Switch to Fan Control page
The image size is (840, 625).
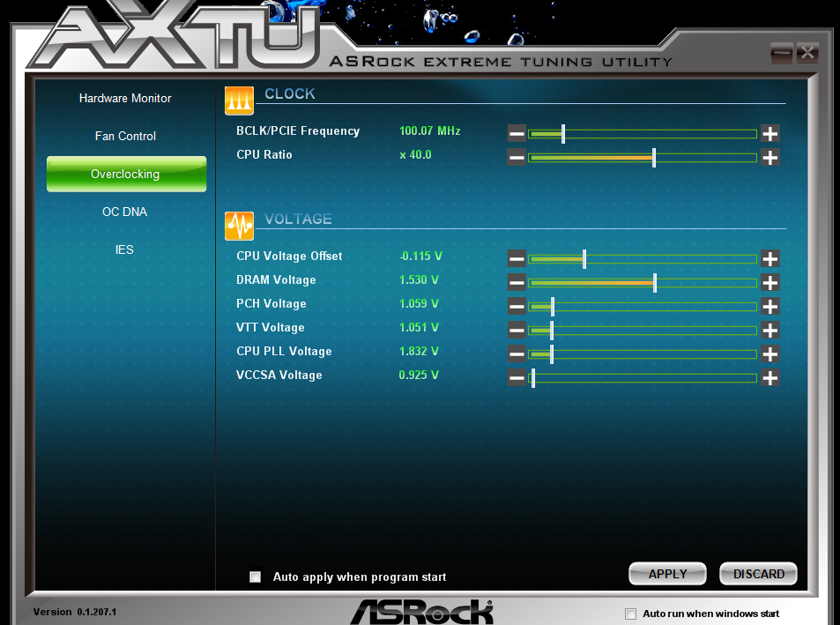(x=125, y=136)
